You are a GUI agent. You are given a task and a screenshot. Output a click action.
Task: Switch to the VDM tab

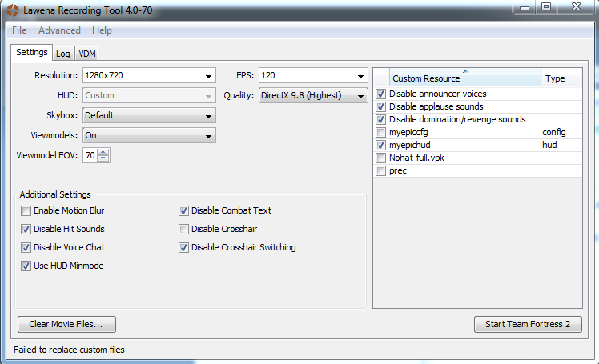point(86,54)
